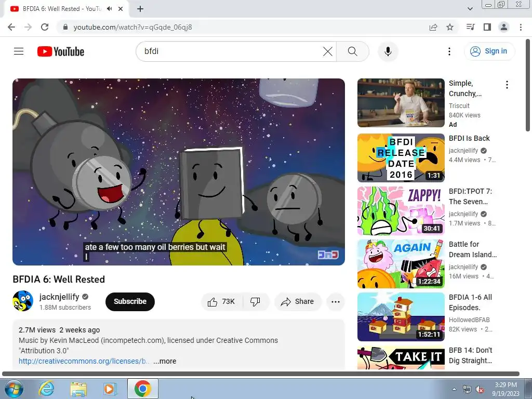
Task: Reload the YouTube page
Action: click(x=45, y=27)
